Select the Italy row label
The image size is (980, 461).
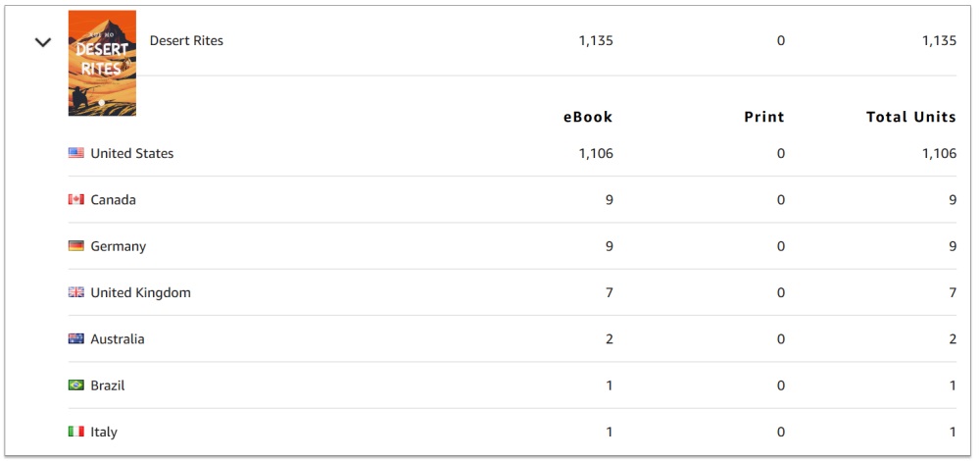click(104, 433)
